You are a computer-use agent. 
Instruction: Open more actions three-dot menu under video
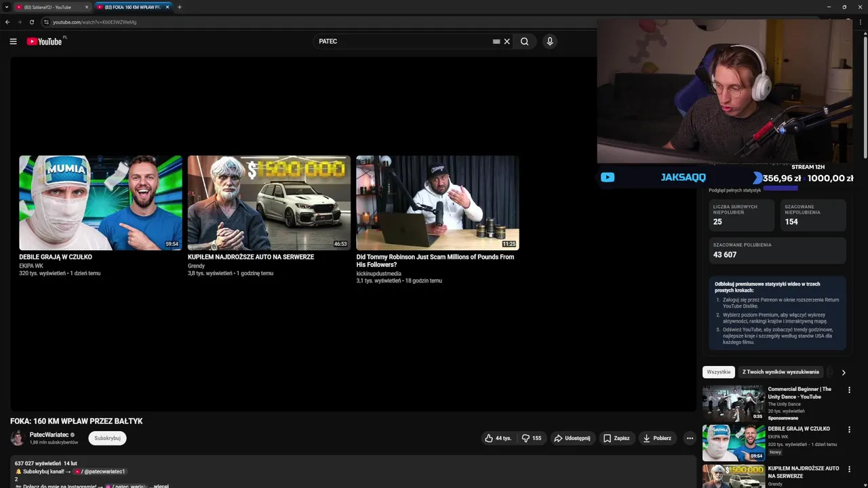(690, 438)
